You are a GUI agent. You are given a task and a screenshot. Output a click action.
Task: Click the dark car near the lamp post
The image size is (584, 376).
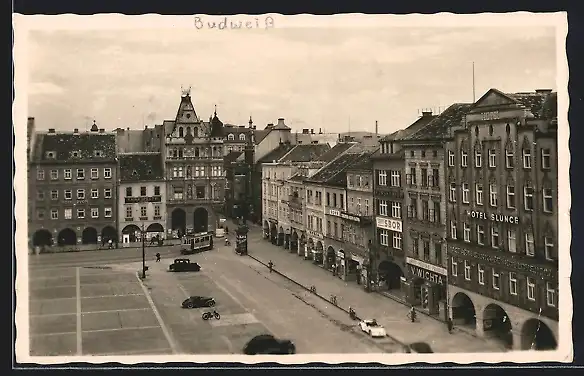tap(184, 265)
